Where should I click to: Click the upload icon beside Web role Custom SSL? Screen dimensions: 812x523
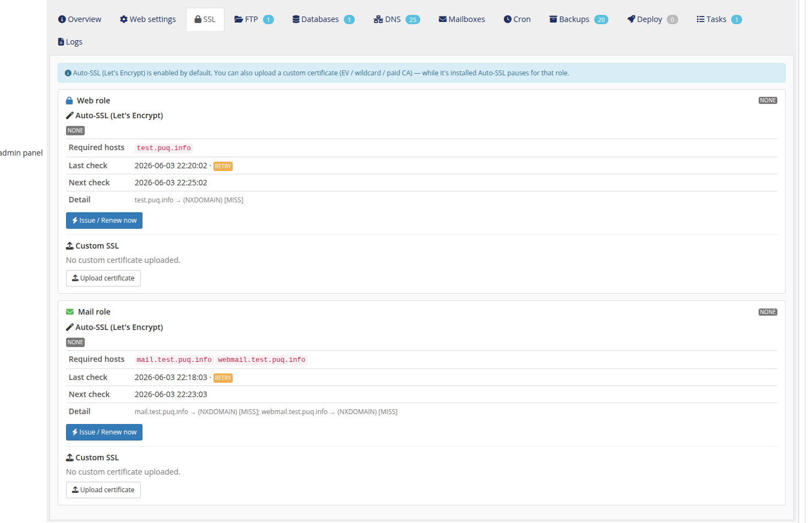pos(70,246)
